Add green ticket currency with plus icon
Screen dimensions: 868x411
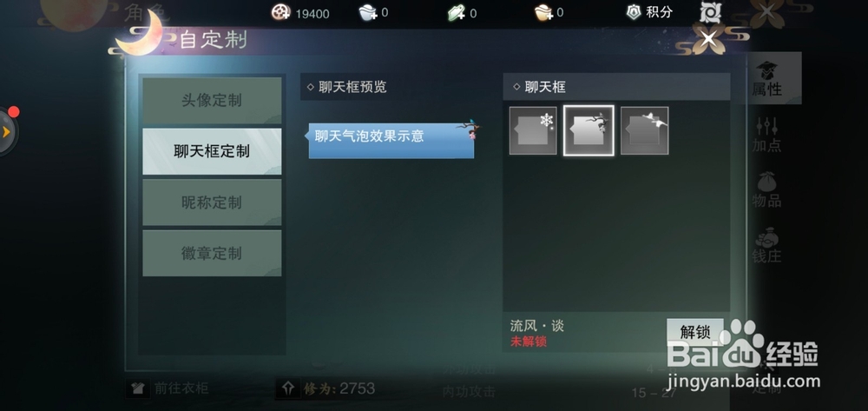[457, 12]
